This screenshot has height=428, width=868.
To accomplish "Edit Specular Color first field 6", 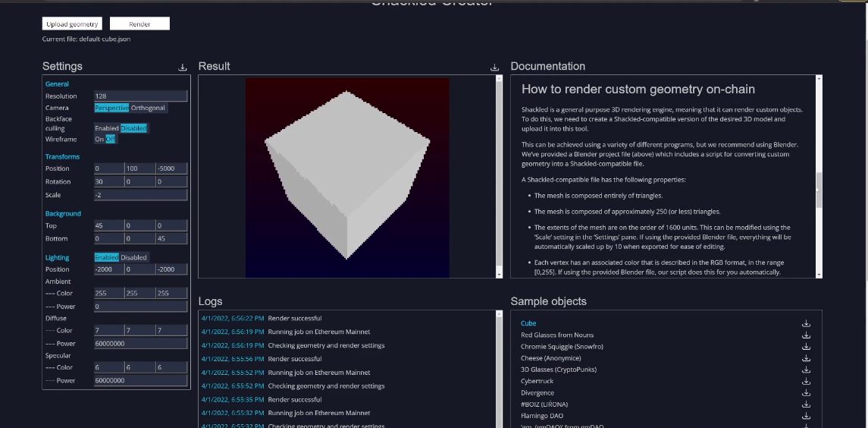I will 109,367.
